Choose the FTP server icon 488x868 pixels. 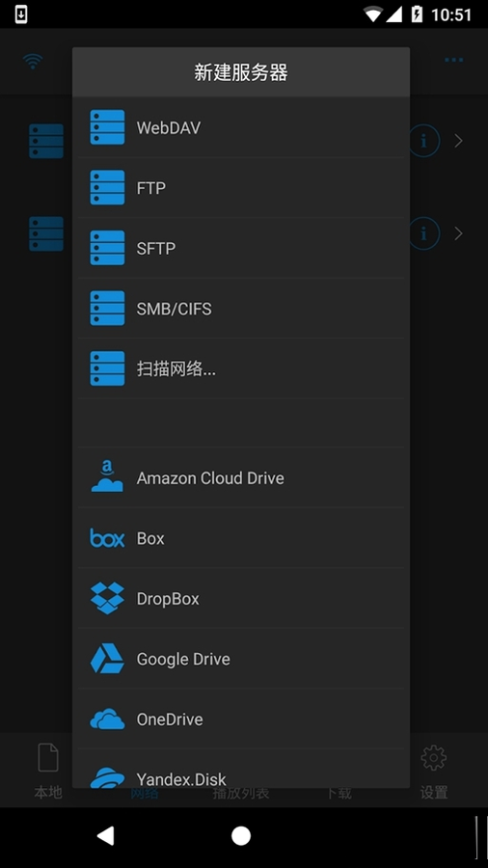tap(107, 188)
